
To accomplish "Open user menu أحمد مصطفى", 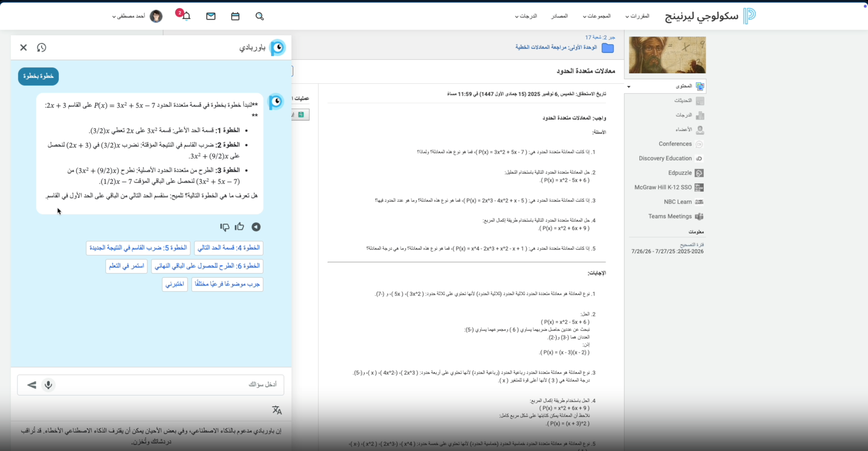I will click(129, 16).
